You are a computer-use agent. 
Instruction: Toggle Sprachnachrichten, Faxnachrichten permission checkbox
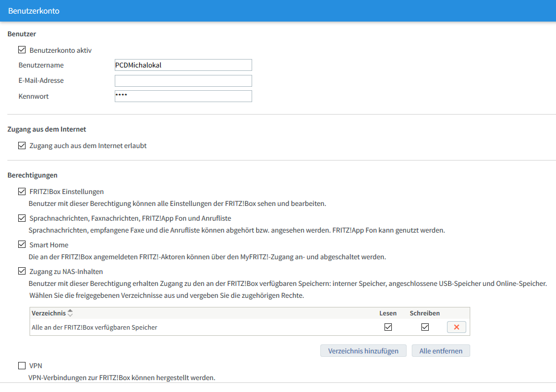pos(22,218)
